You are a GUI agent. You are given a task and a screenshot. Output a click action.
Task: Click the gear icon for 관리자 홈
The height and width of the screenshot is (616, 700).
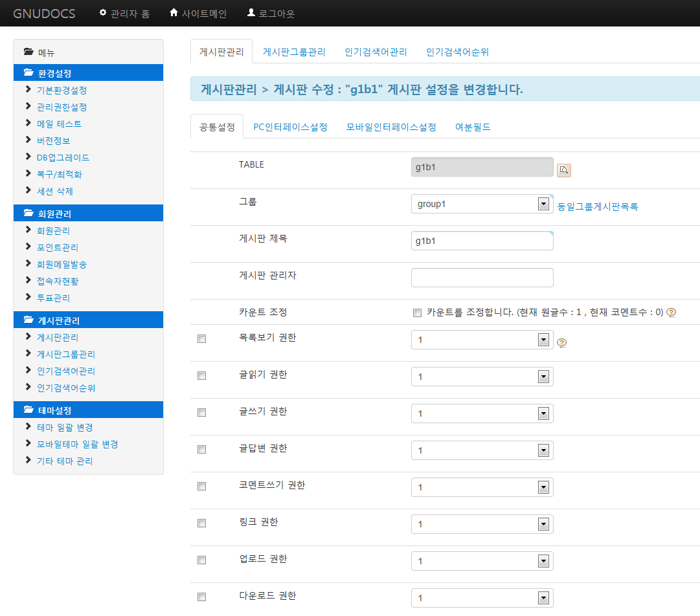103,13
